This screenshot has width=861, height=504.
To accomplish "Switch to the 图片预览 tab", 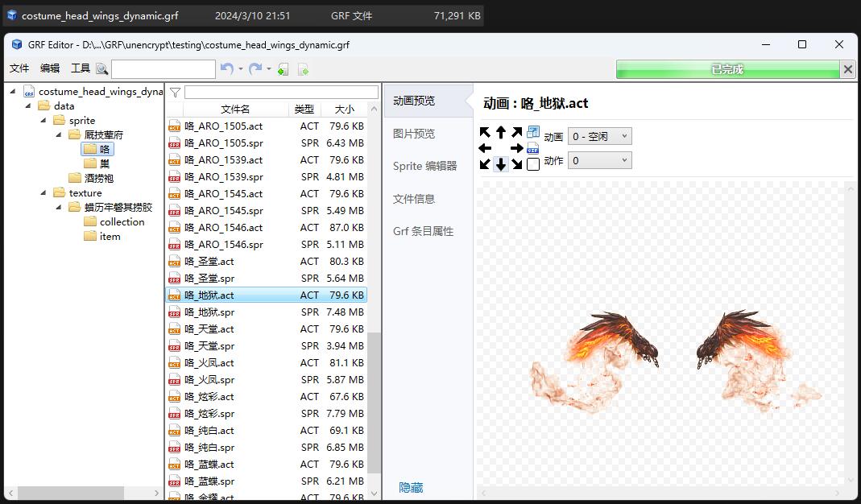I will pyautogui.click(x=414, y=134).
